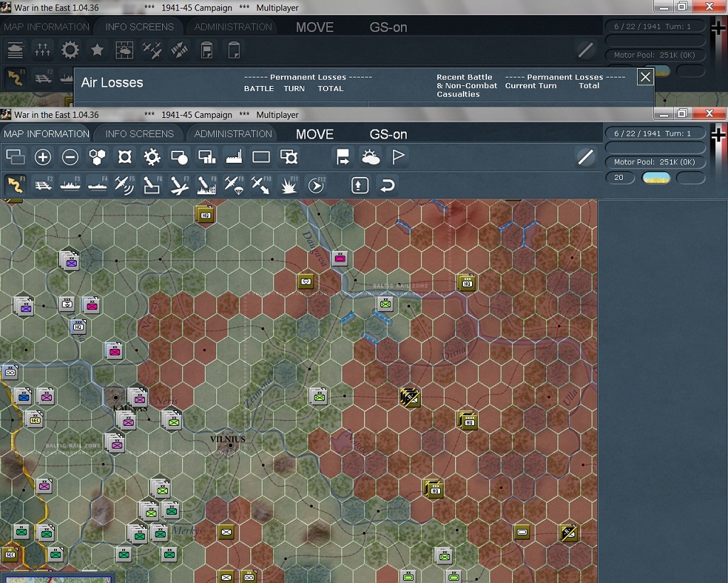Click the star icon in upper window
The height and width of the screenshot is (583, 728).
tap(97, 50)
